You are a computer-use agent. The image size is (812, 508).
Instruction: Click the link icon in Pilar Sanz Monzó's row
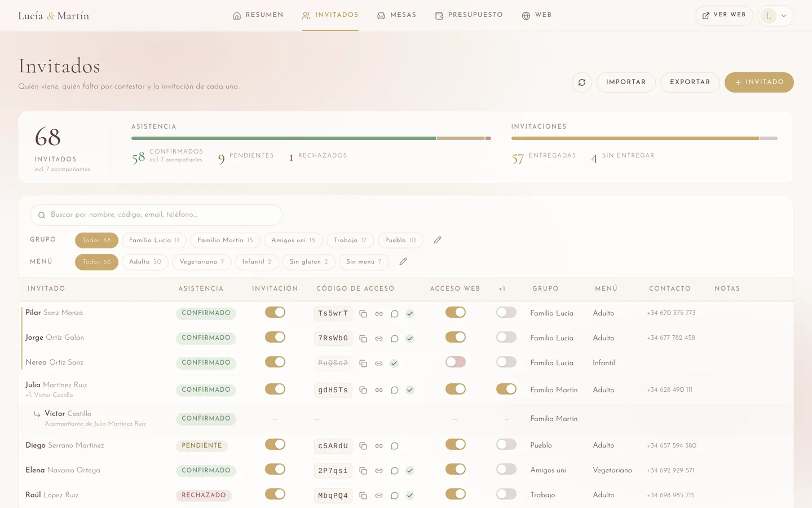pos(379,314)
